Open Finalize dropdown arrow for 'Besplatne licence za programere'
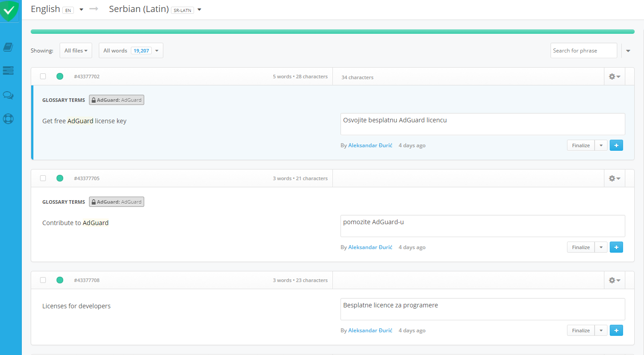Image resolution: width=644 pixels, height=355 pixels. [601, 331]
